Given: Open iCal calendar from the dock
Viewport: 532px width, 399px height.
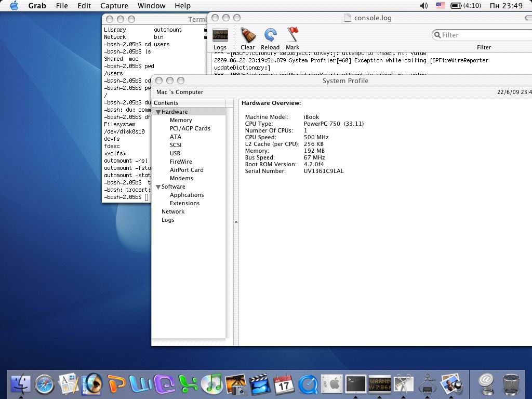Looking at the screenshot, I should point(284,384).
